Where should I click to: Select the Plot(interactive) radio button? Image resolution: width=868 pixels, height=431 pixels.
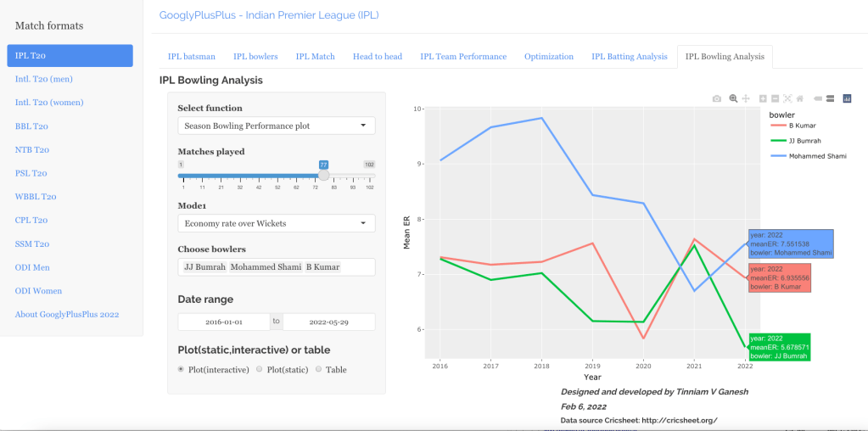tap(182, 369)
